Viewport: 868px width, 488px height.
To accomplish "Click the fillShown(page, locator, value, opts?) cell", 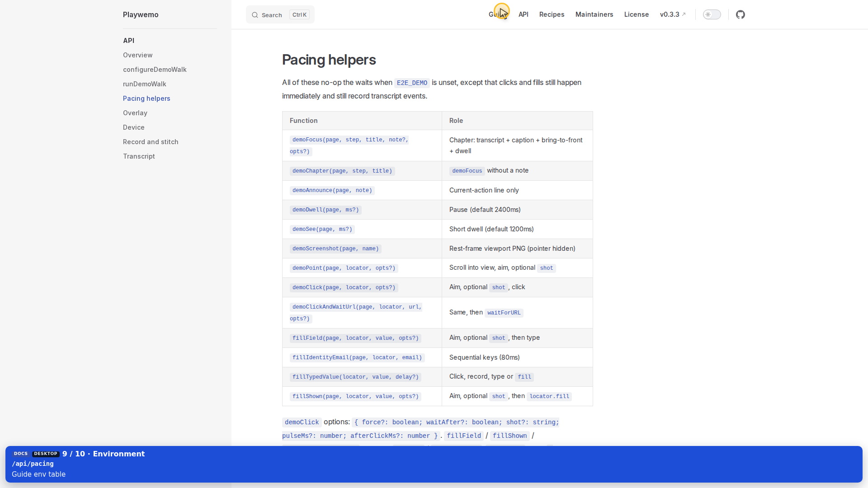I will (x=362, y=396).
